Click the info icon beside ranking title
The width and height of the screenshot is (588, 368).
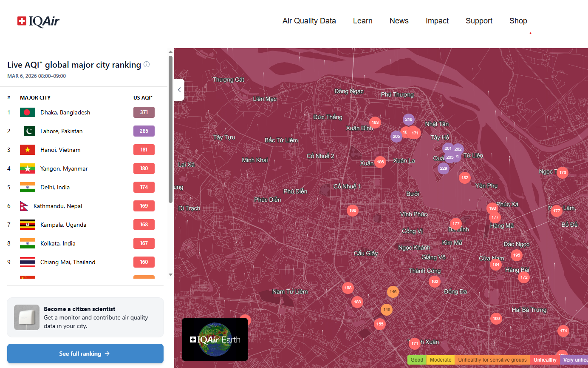[x=147, y=65]
